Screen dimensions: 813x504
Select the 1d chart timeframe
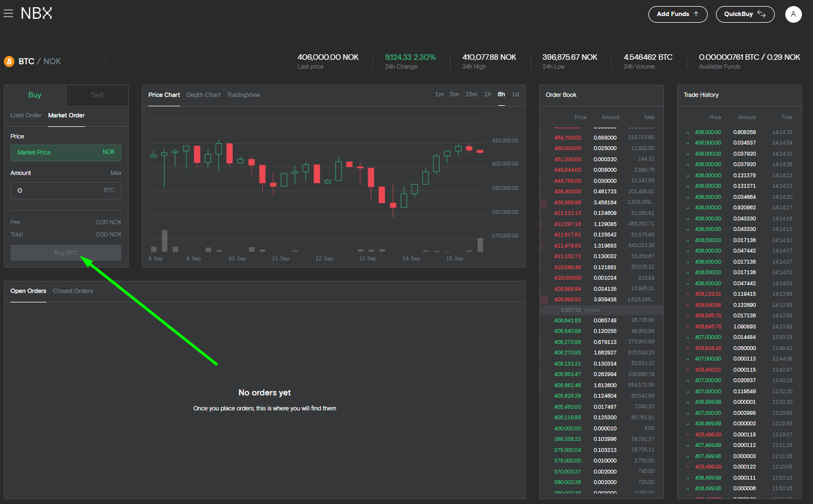pos(515,95)
